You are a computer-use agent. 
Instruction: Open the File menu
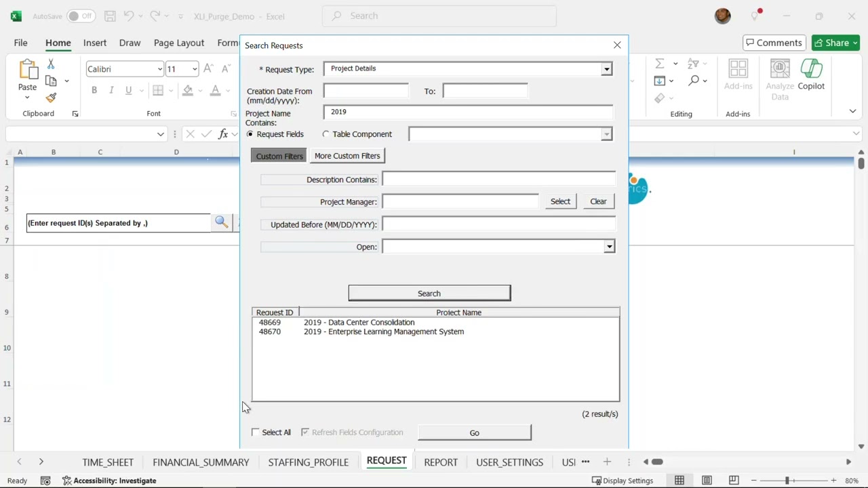click(x=21, y=43)
